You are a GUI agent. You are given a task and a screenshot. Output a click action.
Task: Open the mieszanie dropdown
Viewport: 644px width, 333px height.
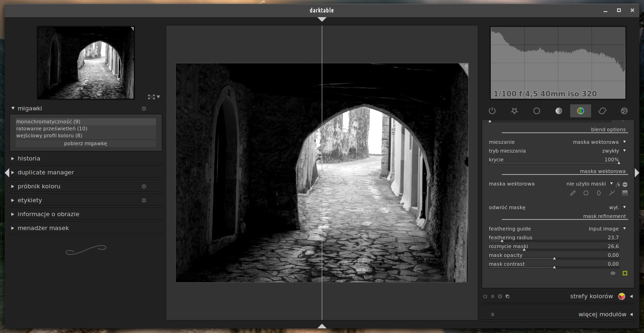(558, 142)
